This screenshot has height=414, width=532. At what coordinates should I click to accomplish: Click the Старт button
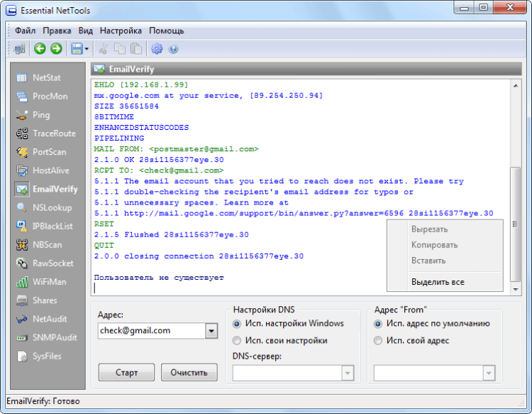(x=126, y=373)
